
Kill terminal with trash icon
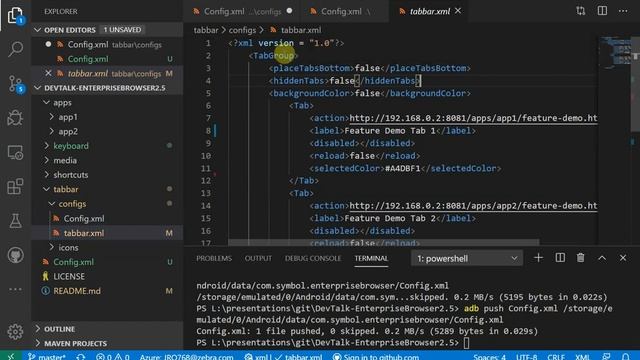click(x=580, y=258)
